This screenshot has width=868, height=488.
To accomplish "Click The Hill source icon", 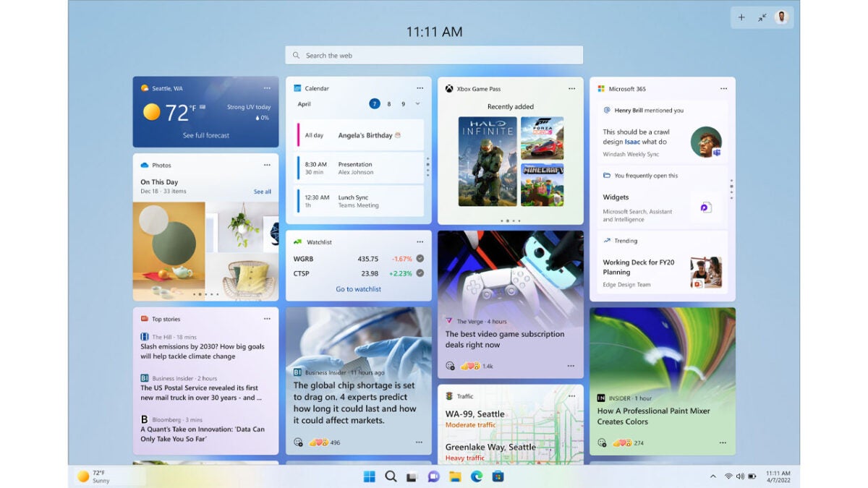I will click(145, 337).
